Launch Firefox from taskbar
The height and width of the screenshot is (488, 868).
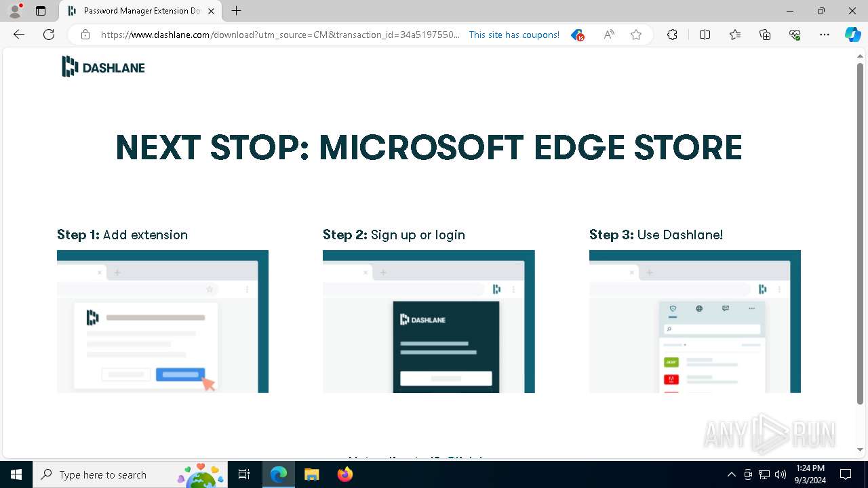[345, 474]
